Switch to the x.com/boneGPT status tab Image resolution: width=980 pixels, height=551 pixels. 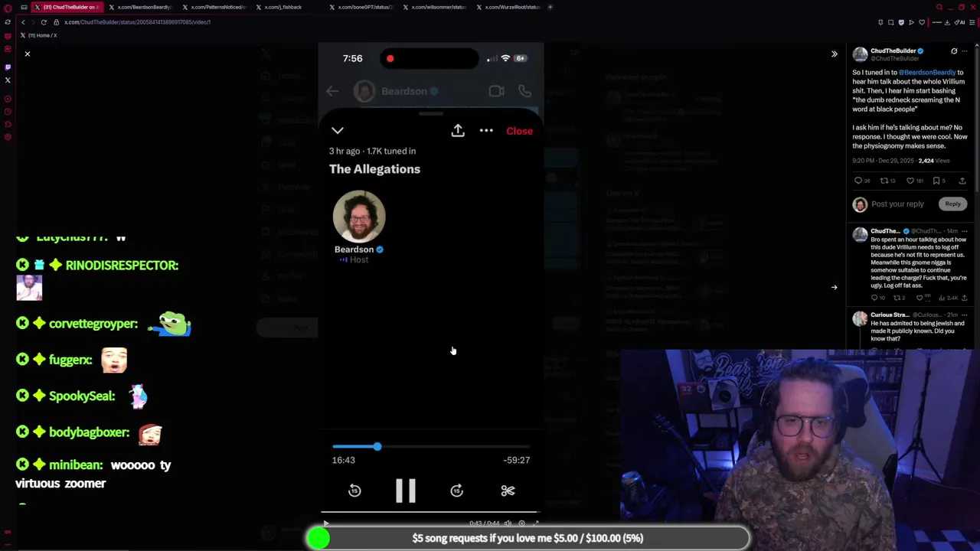pyautogui.click(x=361, y=7)
